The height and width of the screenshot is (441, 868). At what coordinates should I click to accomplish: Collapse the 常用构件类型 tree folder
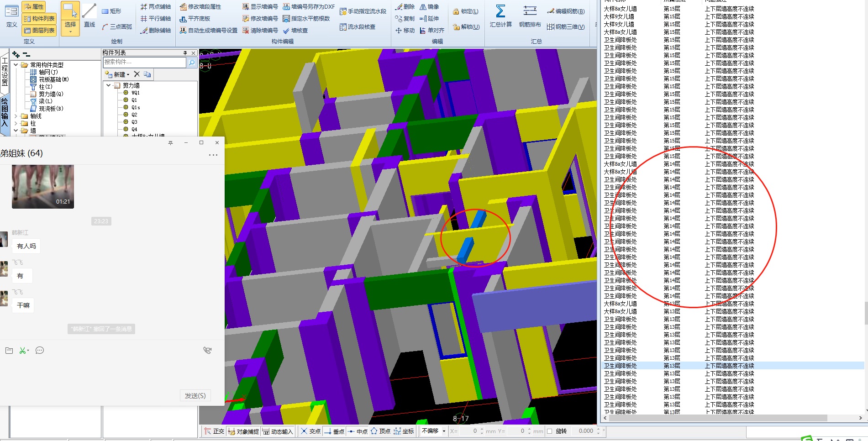[16, 65]
